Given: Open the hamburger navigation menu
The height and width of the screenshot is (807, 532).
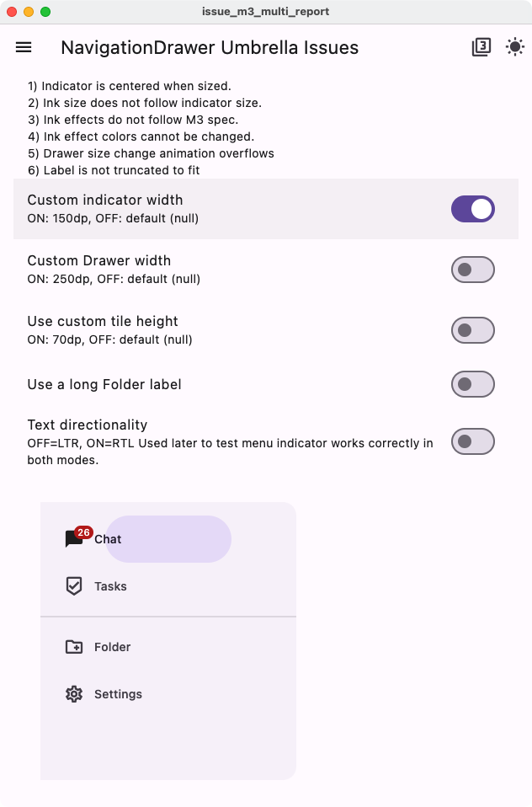Looking at the screenshot, I should (23, 47).
